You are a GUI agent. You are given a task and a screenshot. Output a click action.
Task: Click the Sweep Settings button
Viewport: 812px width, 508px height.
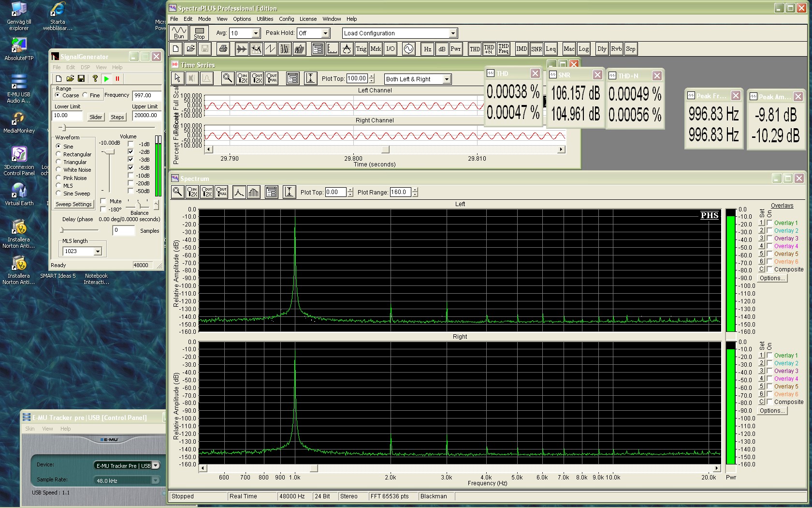[x=73, y=204]
